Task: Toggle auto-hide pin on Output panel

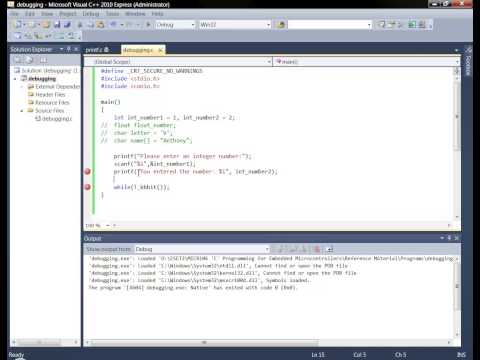Action: pos(449,238)
